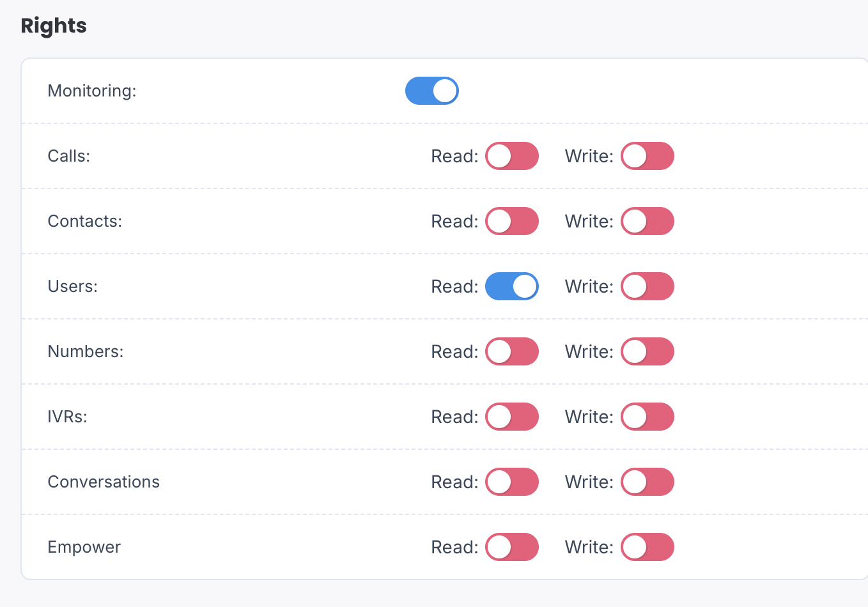Disable Users Read permission
868x607 pixels.
512,286
